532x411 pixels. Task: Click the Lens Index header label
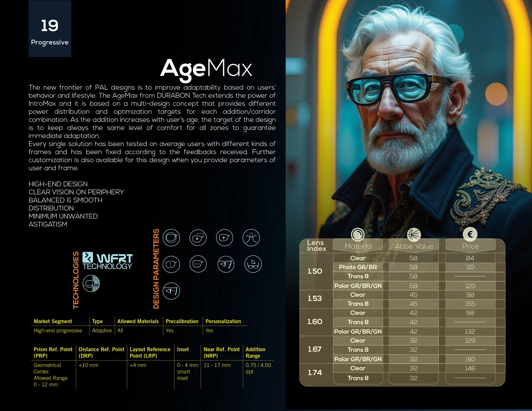click(x=317, y=246)
